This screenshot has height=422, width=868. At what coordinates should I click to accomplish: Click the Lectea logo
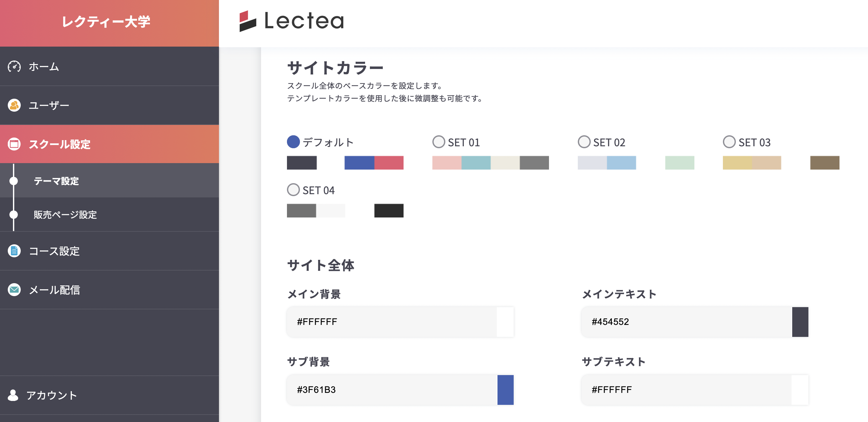tap(291, 21)
